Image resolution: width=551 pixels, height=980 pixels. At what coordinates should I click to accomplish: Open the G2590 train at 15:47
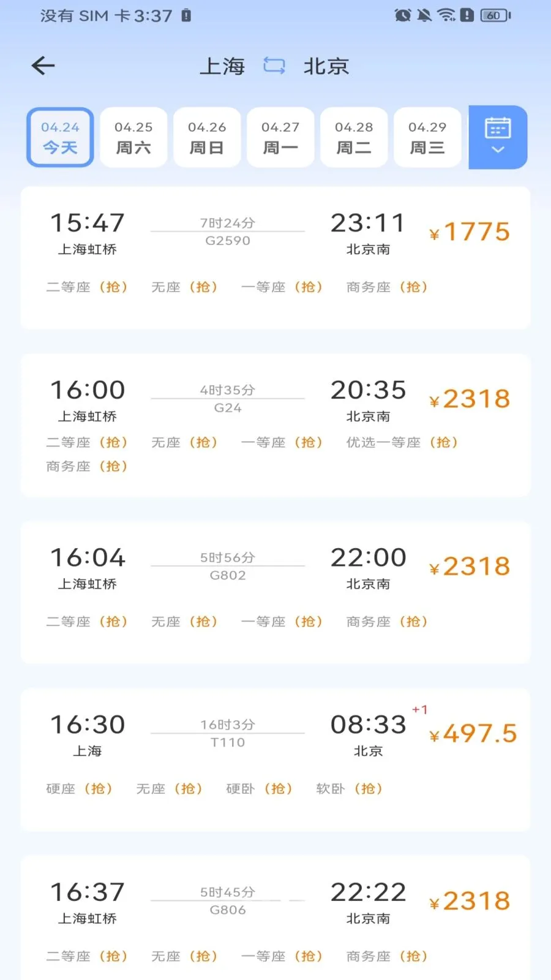pos(227,232)
